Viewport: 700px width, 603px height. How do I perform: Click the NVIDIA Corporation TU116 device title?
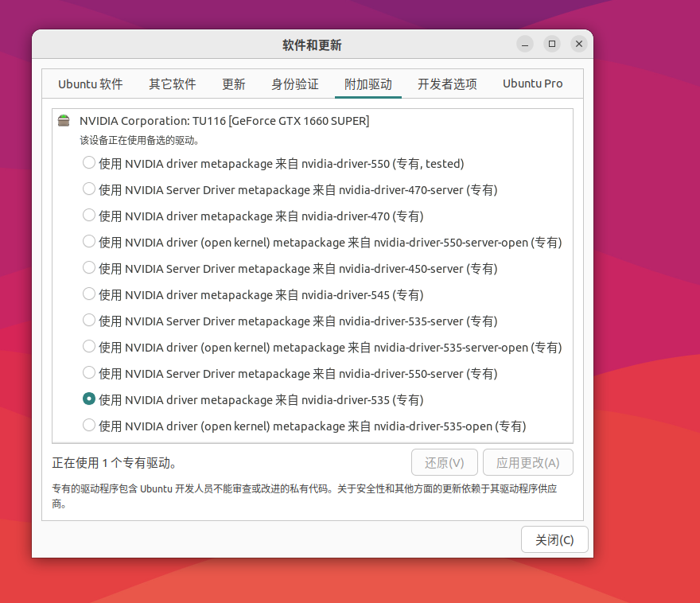click(224, 121)
